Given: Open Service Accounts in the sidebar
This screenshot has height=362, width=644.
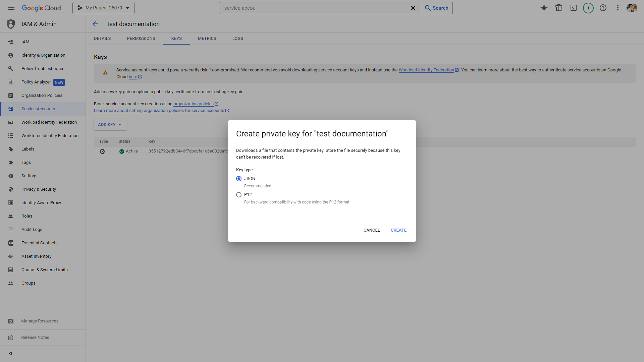Looking at the screenshot, I should click(43, 109).
